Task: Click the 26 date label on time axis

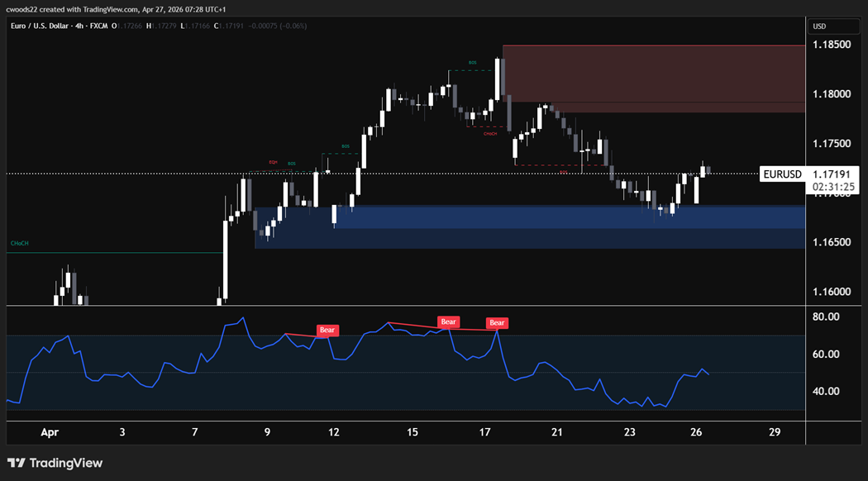Action: pyautogui.click(x=697, y=432)
